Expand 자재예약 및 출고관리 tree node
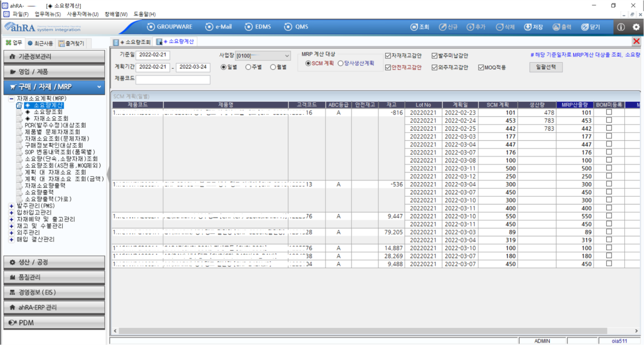 click(12, 219)
